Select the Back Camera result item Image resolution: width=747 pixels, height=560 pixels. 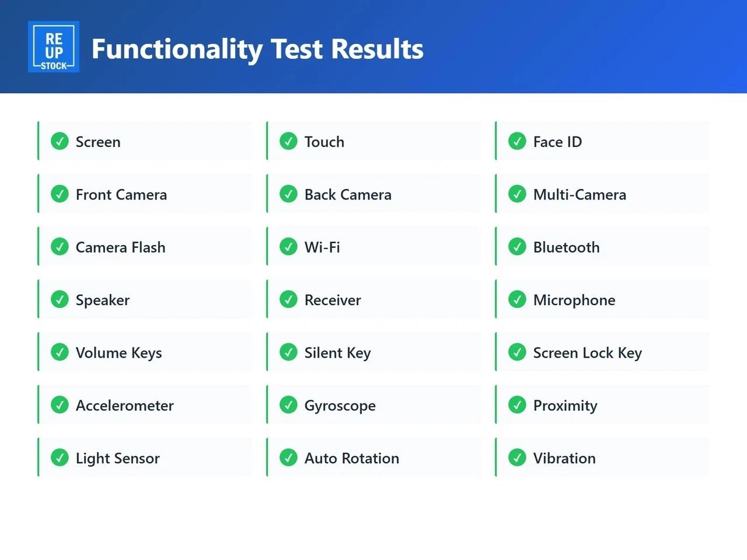click(x=373, y=194)
